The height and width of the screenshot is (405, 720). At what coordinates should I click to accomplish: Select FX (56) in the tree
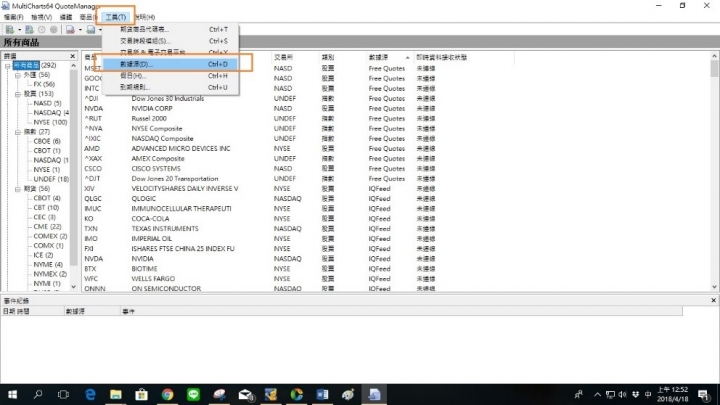point(44,84)
